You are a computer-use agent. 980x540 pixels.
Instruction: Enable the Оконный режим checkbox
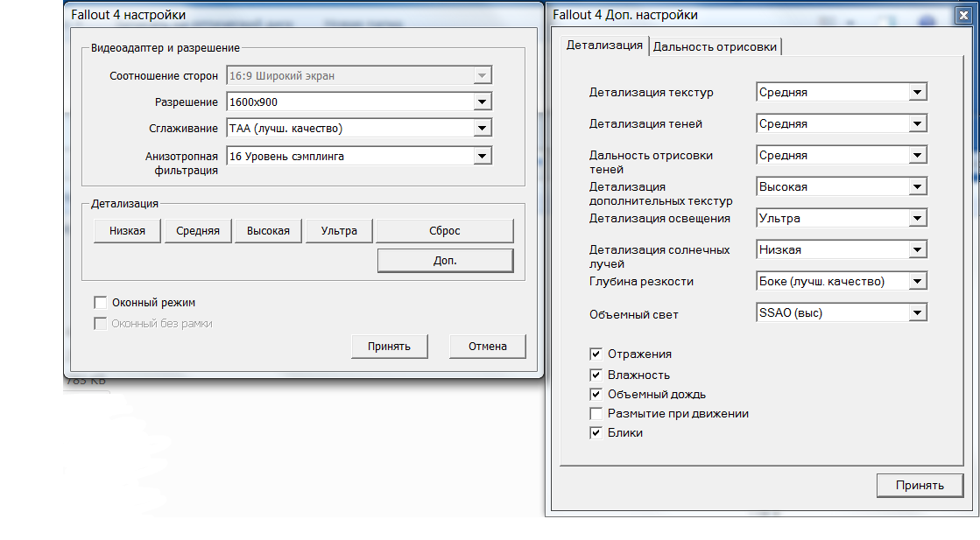(100, 303)
